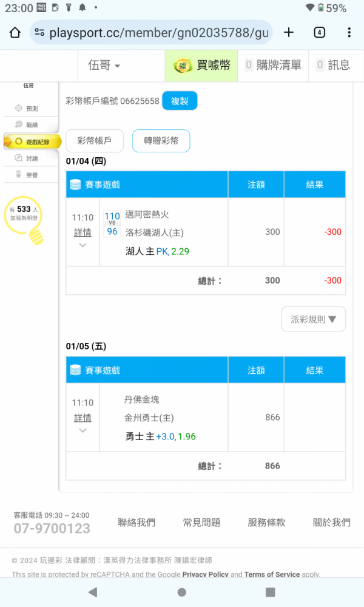Screen dimensions: 364x607
Task: Open the tab switcher showing 4 tabs
Action: [320, 33]
